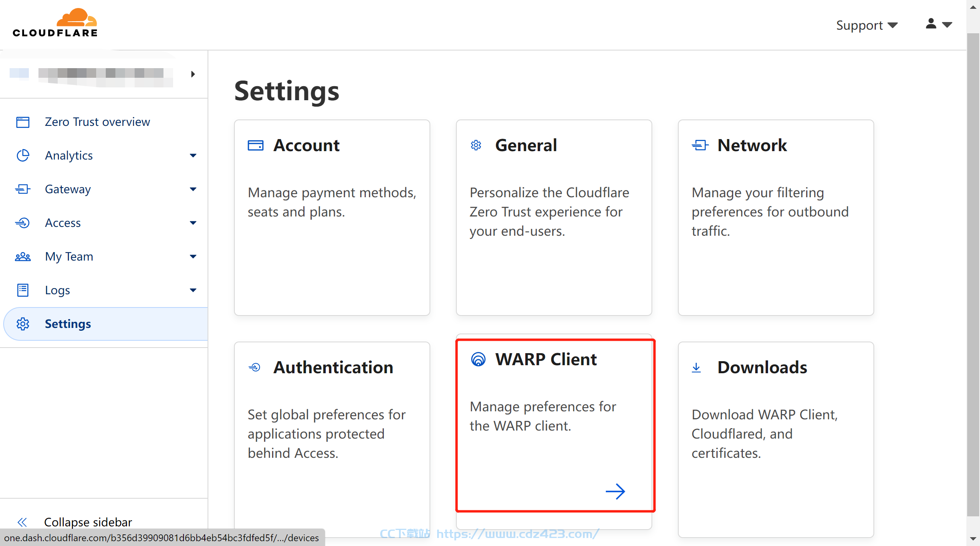Image resolution: width=980 pixels, height=546 pixels.
Task: Expand the Analytics submenu arrow
Action: click(193, 156)
